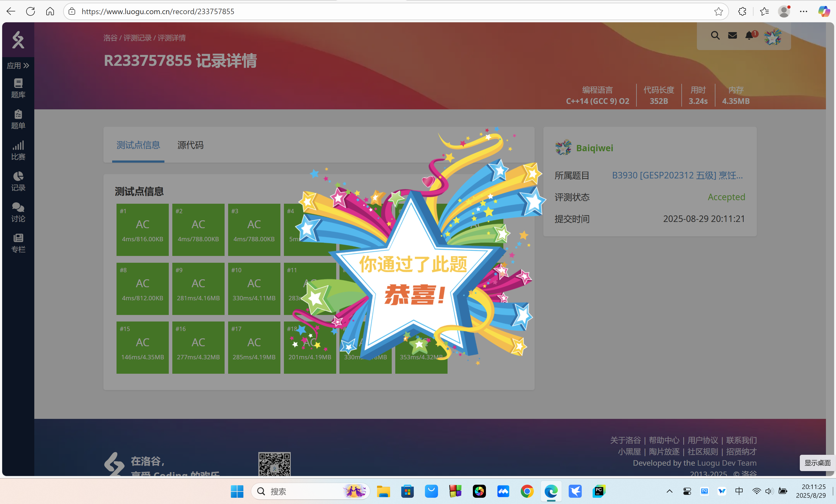836x504 pixels.
Task: Click 联系我们 footer link
Action: click(741, 440)
